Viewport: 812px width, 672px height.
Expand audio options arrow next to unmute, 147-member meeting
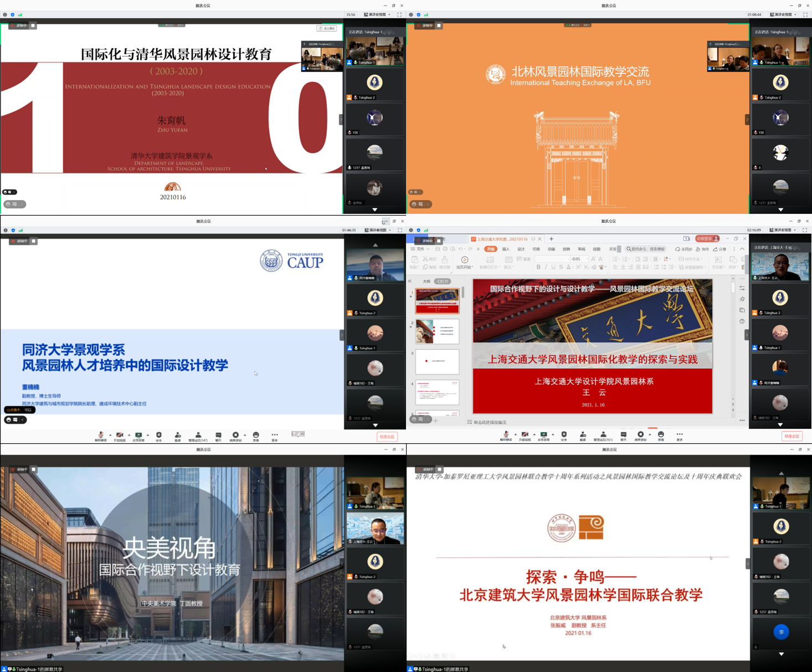pyautogui.click(x=110, y=435)
